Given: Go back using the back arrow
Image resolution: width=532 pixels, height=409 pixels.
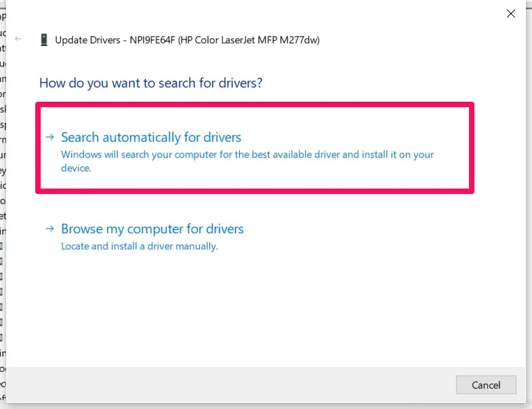Looking at the screenshot, I should coord(18,39).
